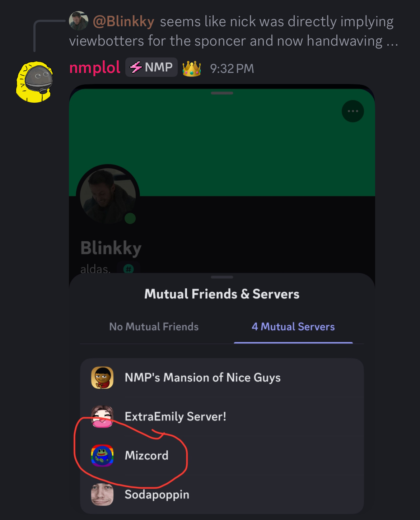420x520 pixels.
Task: Click the gold crown badge icon
Action: tap(192, 68)
